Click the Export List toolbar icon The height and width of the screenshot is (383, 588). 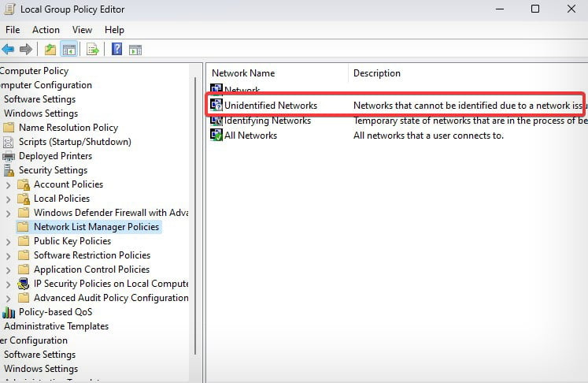(92, 49)
